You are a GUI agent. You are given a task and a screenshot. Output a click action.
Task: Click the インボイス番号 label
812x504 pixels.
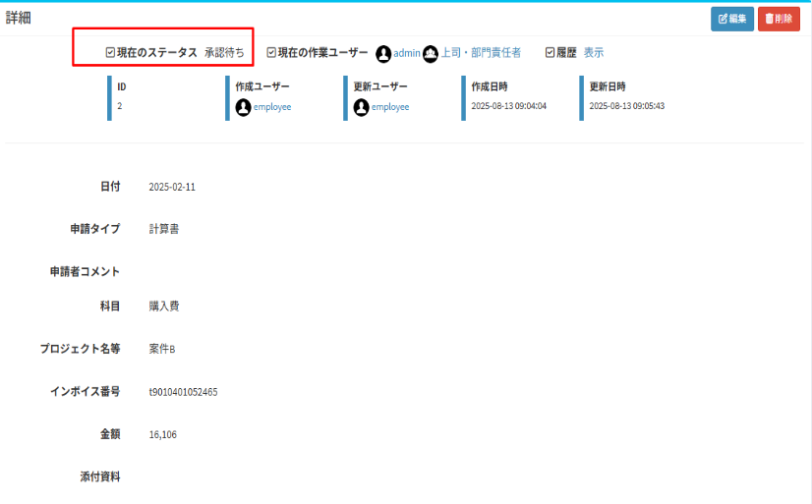(85, 392)
